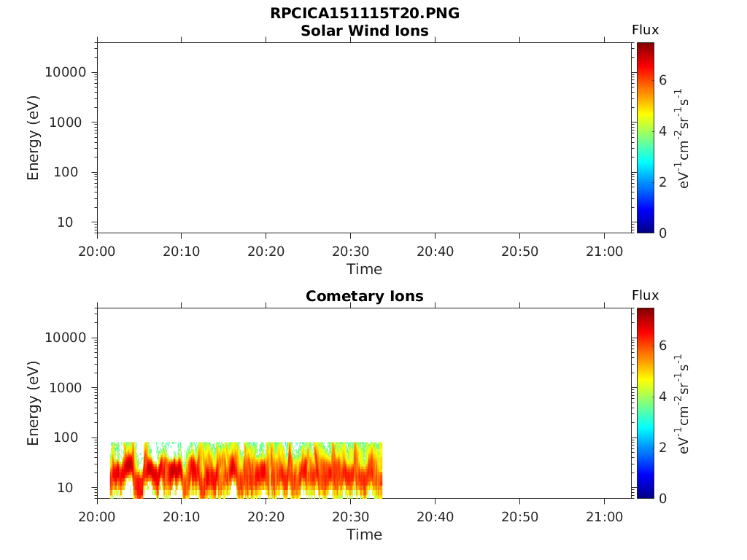Screen dimensions: 747x560
Task: Click the 20:10 tick on Cometary time axis
Action: [x=182, y=517]
